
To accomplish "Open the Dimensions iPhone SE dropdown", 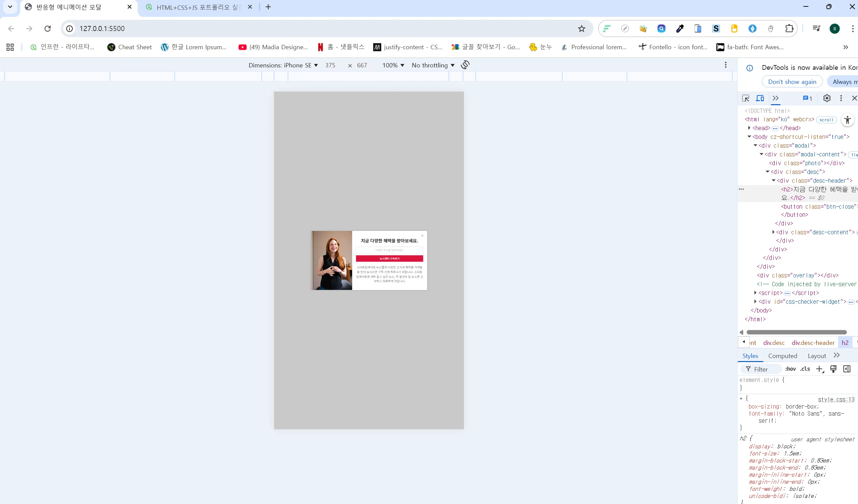I will [283, 65].
